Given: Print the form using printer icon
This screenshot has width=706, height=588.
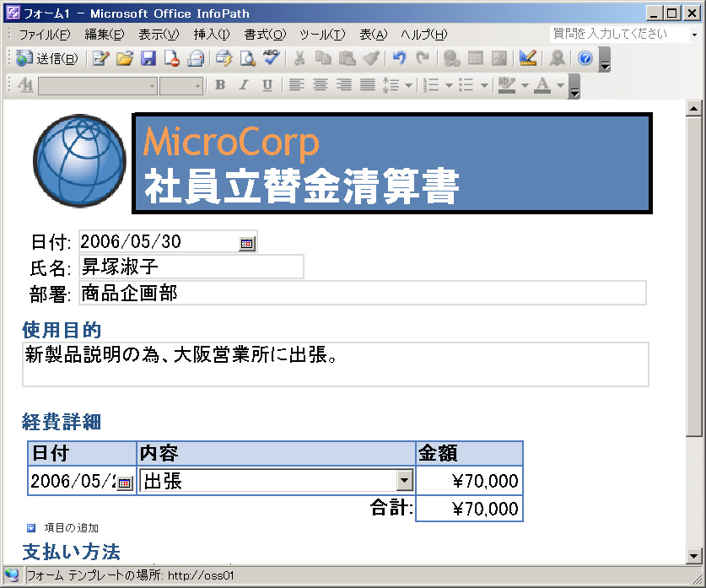Looking at the screenshot, I should 224,58.
